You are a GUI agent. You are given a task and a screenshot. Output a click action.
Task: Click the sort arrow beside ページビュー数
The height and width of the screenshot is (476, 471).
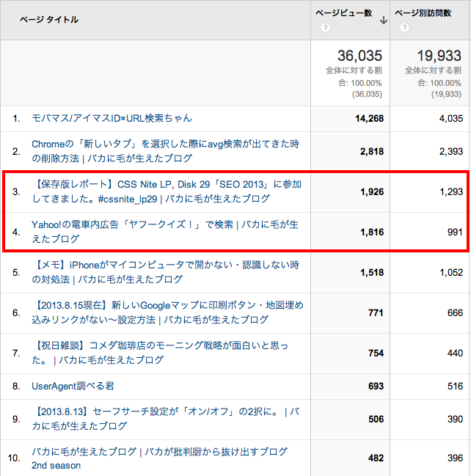coord(383,21)
